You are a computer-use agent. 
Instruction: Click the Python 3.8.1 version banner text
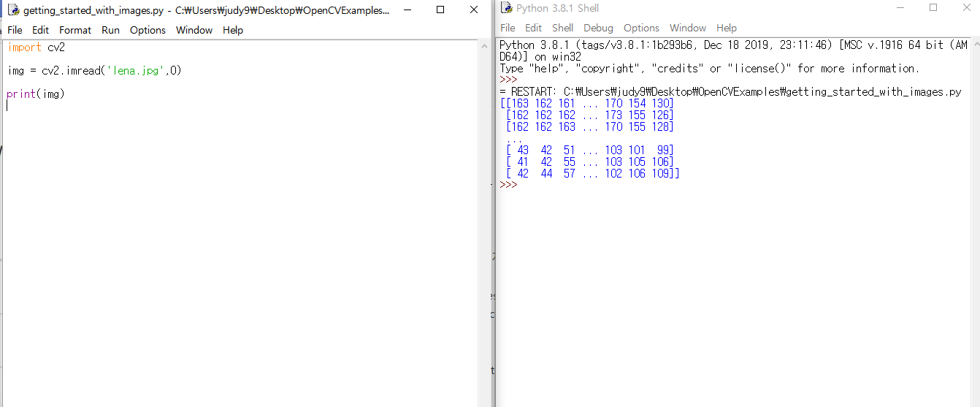coord(733,50)
